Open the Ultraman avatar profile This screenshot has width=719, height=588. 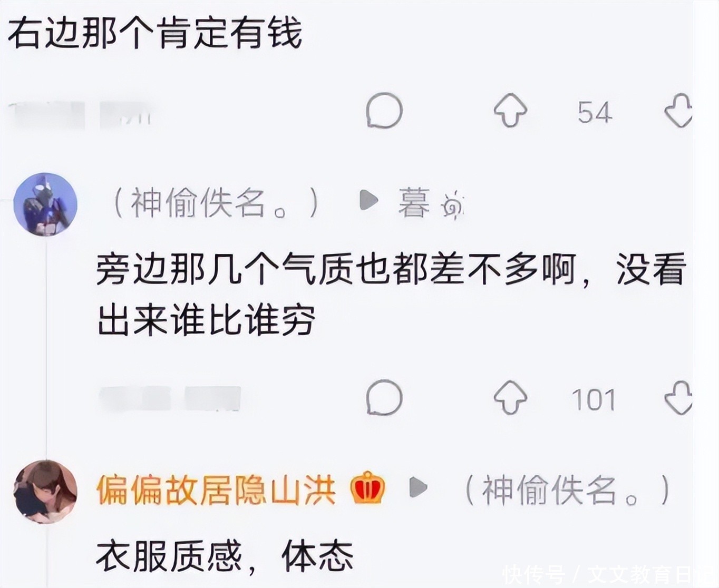pos(45,203)
